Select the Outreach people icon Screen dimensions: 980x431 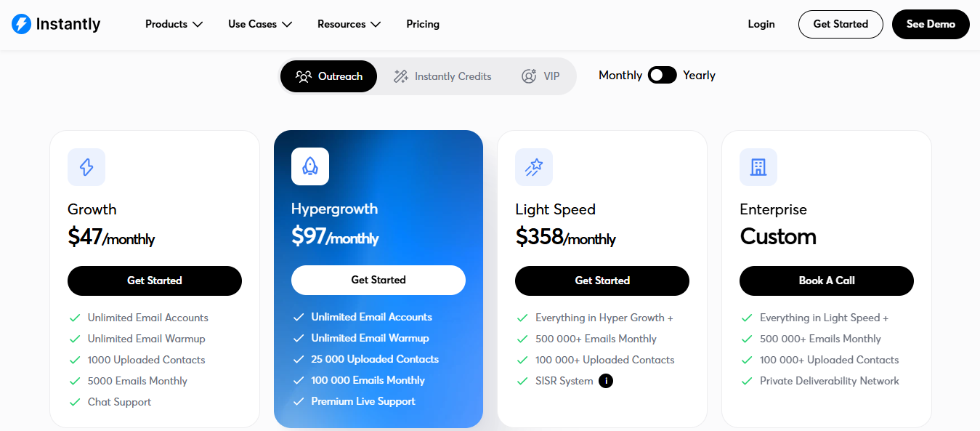click(x=304, y=76)
